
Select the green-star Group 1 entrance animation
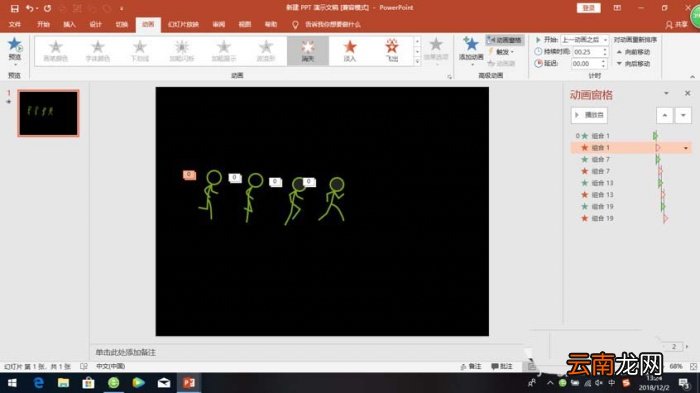click(x=630, y=136)
